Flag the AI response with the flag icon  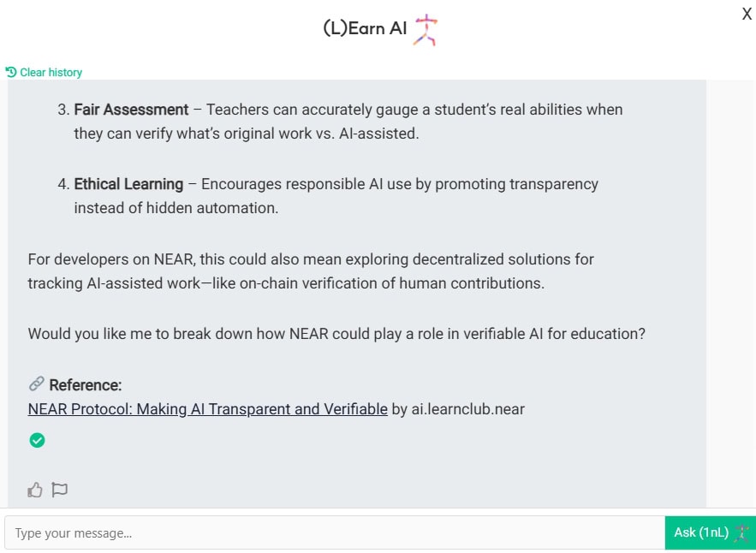pos(59,490)
